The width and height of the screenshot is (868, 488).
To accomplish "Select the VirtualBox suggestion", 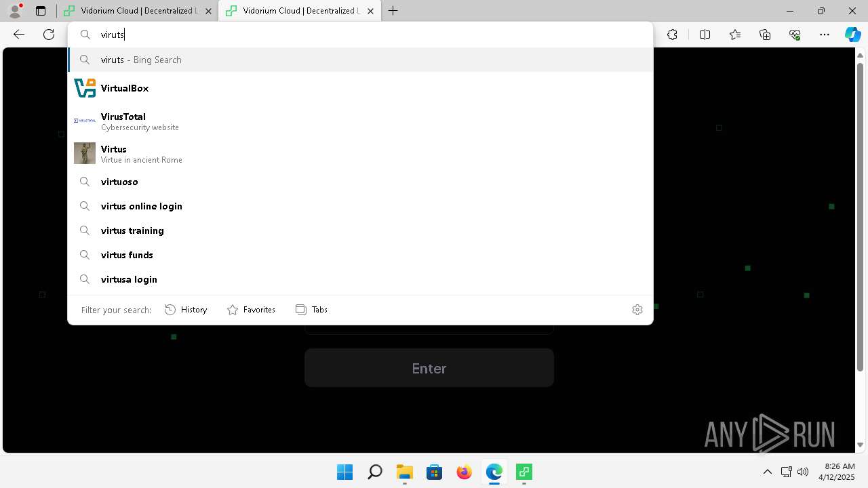I will pos(360,88).
